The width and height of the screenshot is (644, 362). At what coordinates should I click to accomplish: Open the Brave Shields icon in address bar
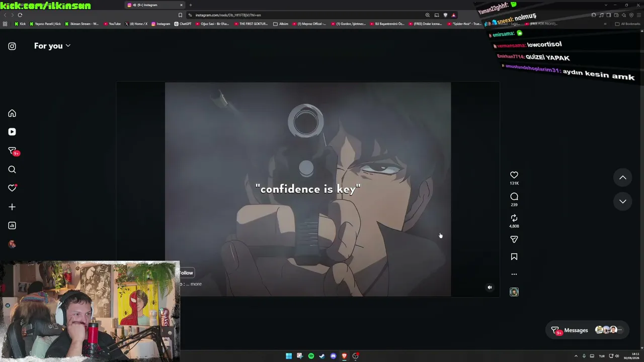pos(445,15)
